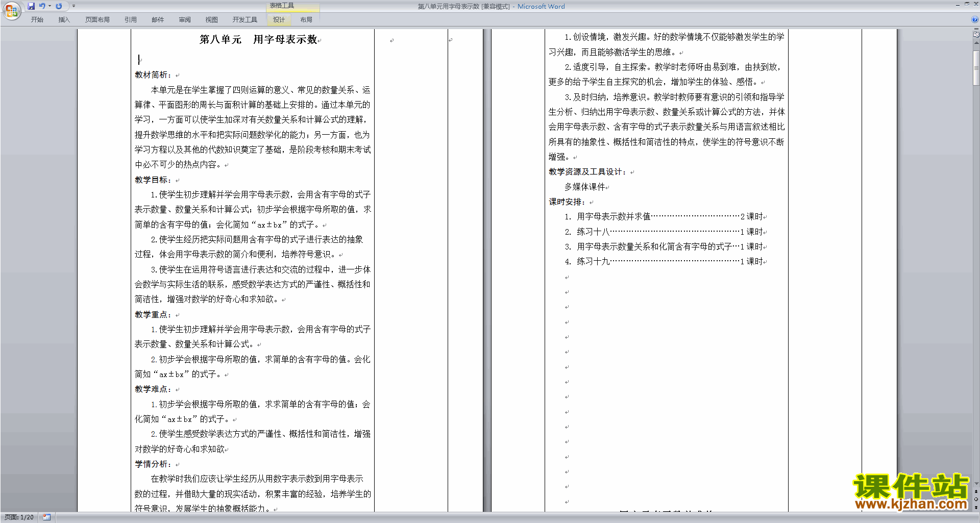Open the 开发工具 tab
This screenshot has height=523, width=980.
245,20
